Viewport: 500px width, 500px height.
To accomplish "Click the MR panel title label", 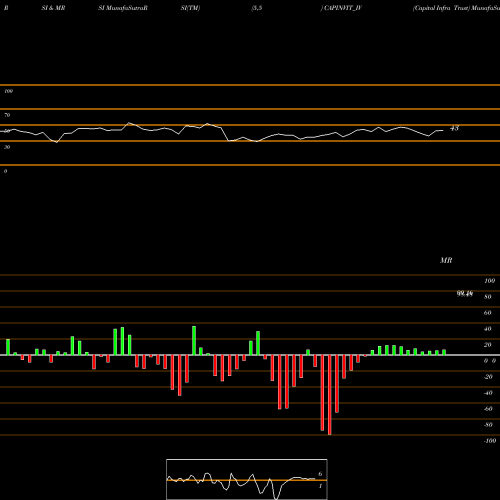I will click(446, 260).
